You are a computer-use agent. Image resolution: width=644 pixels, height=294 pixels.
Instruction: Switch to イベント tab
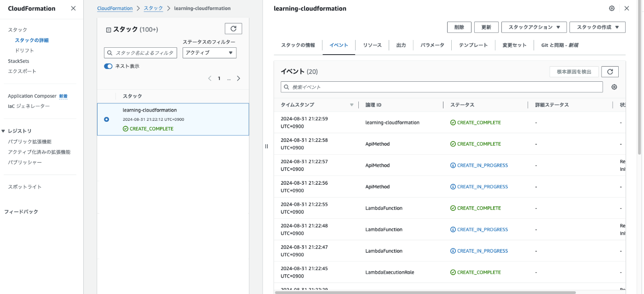pos(339,45)
